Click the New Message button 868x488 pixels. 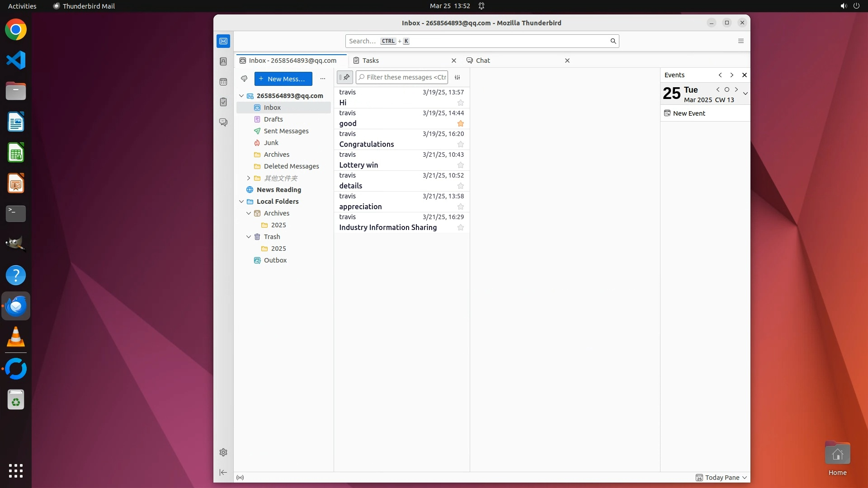tap(283, 79)
